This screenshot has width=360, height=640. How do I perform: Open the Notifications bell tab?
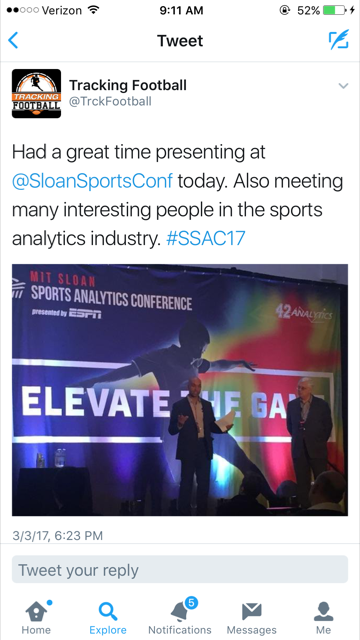point(180,617)
